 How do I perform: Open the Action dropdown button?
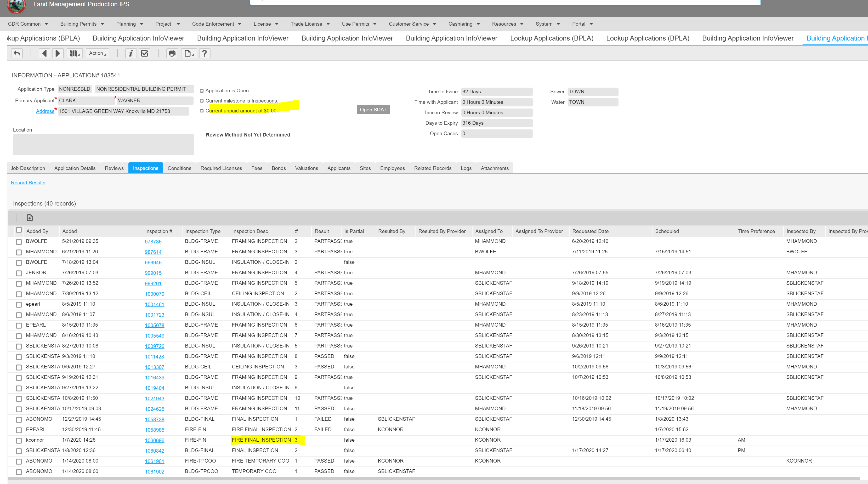[x=97, y=53]
